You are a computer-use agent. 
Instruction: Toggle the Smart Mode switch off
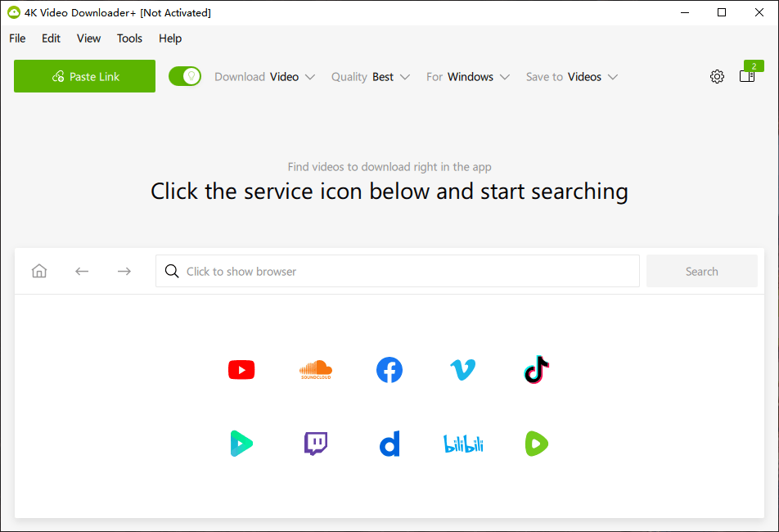[x=185, y=76]
